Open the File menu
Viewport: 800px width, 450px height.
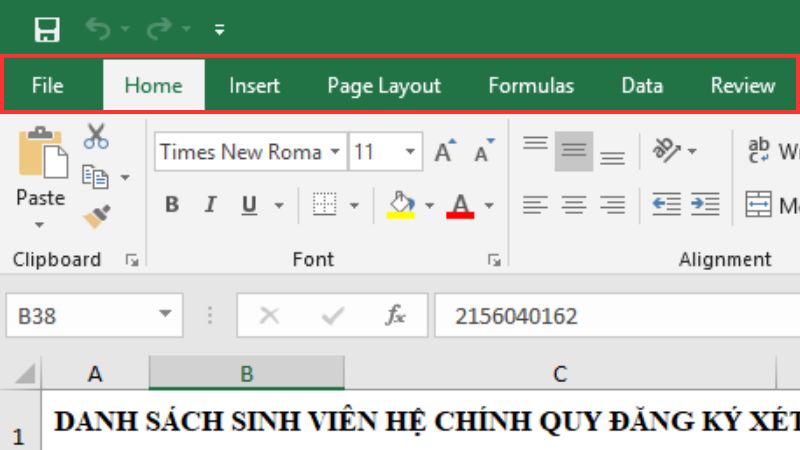[47, 86]
